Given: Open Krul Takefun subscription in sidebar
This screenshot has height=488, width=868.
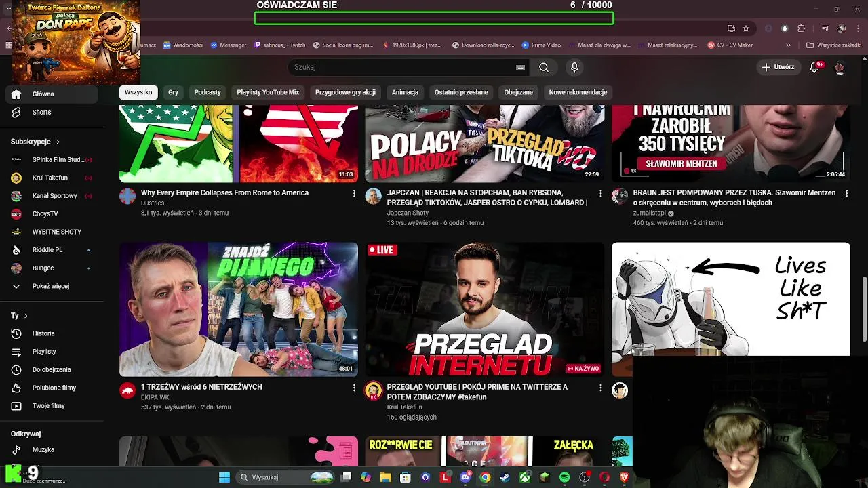Looking at the screenshot, I should (x=51, y=178).
